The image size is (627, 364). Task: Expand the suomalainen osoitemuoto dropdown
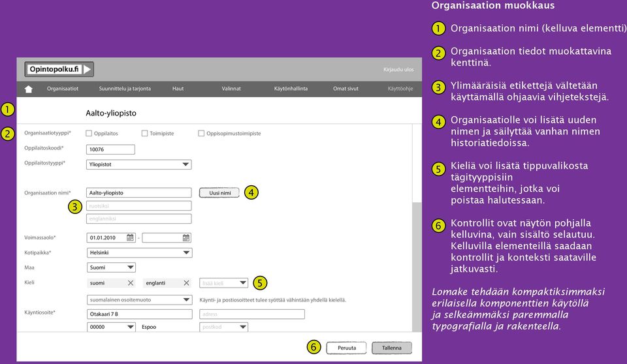coord(139,299)
